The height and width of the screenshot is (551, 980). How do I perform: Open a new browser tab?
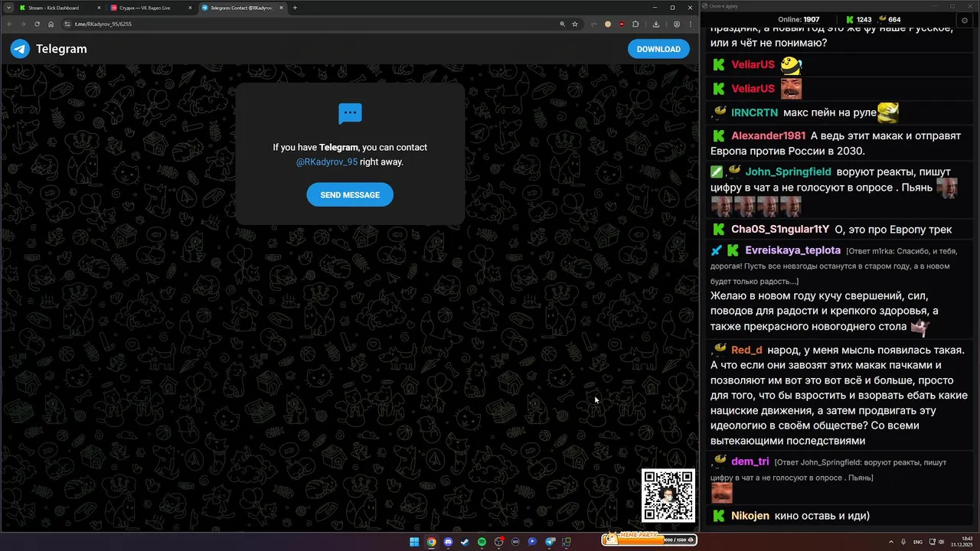296,8
